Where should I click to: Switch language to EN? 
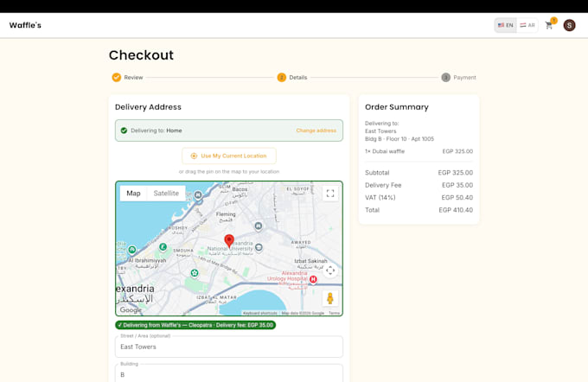(505, 25)
